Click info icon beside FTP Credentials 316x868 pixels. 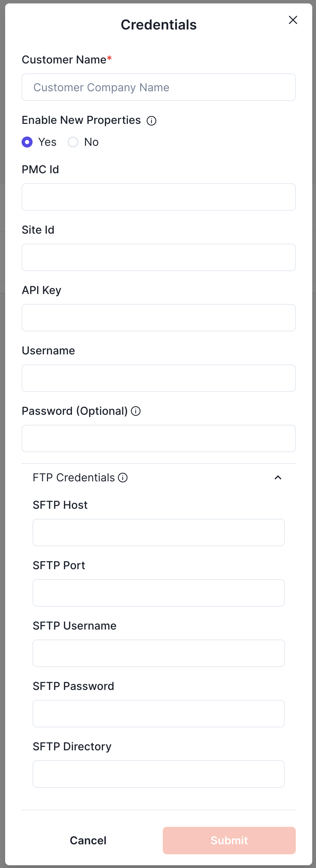[x=123, y=478]
